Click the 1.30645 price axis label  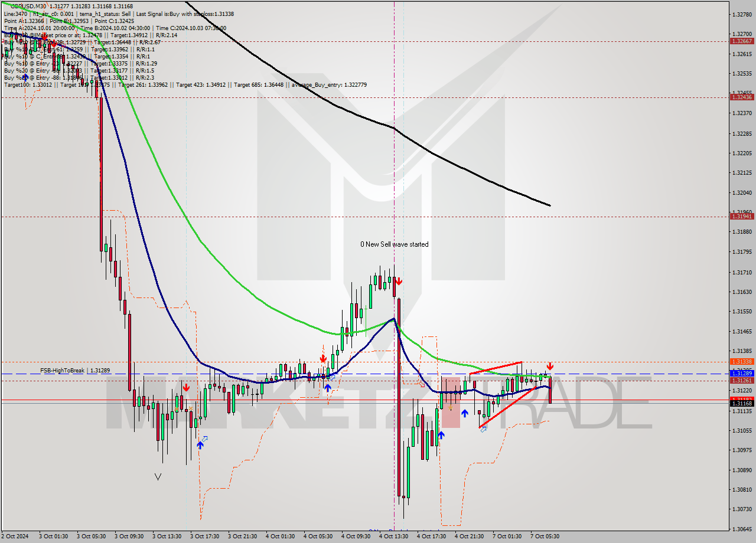click(742, 529)
